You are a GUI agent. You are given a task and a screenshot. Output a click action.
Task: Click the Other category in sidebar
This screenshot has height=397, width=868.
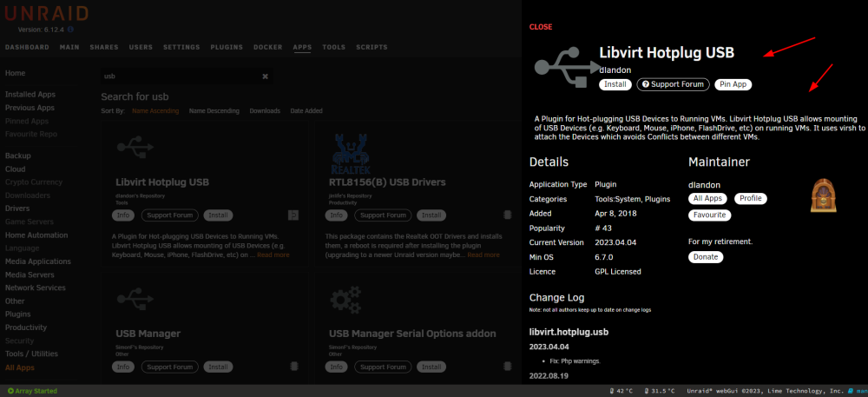click(15, 301)
